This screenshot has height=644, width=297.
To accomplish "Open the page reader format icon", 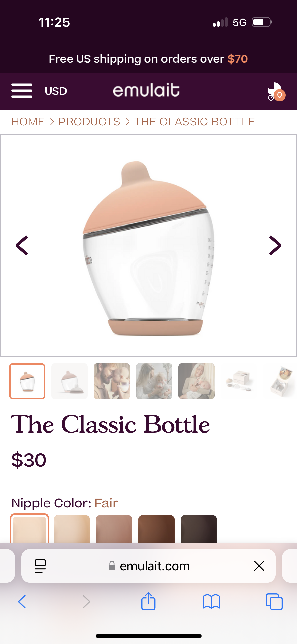I will tap(40, 566).
